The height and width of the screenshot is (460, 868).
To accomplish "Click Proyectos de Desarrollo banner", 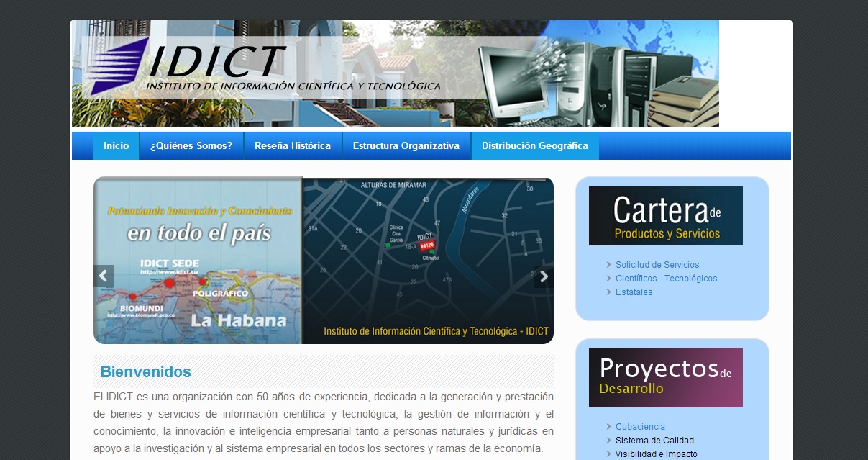I will point(666,377).
